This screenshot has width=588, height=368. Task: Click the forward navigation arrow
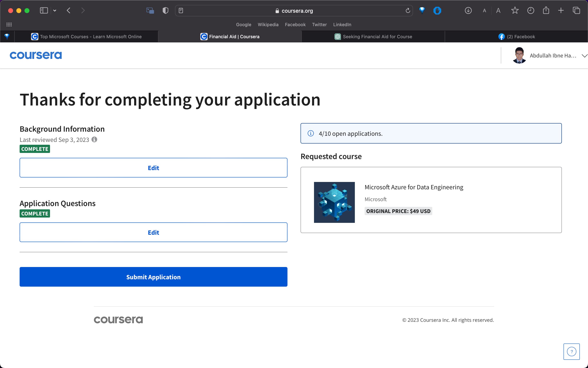[x=83, y=10]
